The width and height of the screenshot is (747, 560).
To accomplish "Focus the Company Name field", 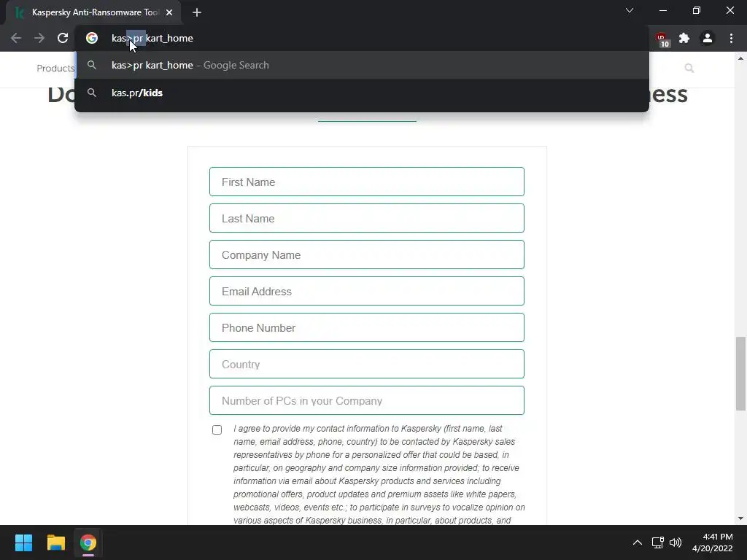I will click(367, 254).
